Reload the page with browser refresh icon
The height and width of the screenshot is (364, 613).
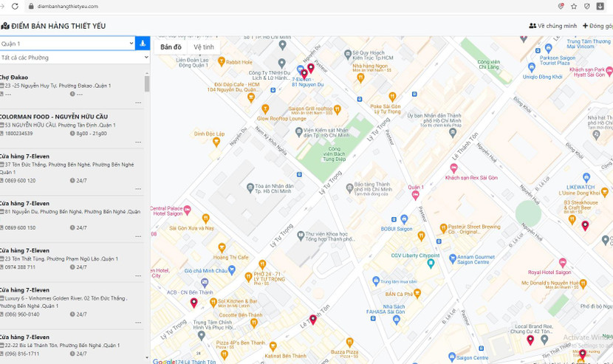(x=15, y=6)
